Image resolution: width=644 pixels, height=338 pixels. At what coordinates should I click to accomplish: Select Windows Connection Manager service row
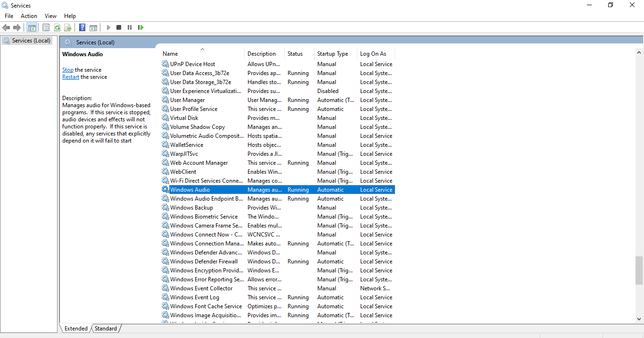278,243
